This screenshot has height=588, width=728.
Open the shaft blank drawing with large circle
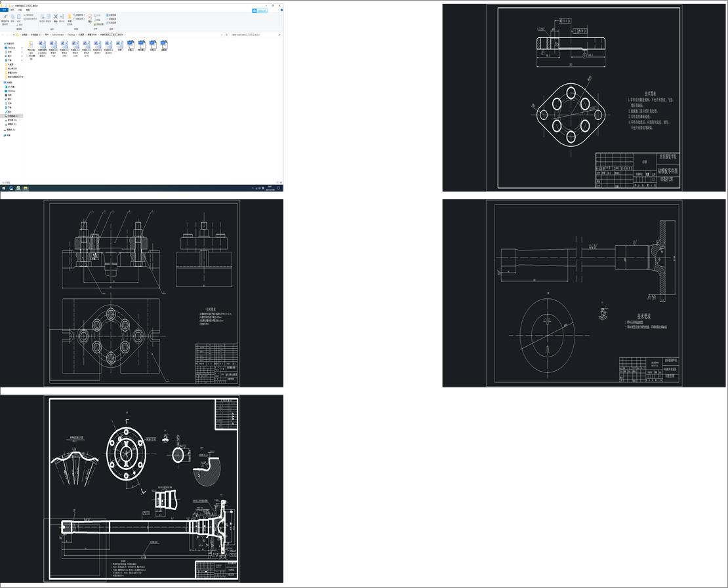coord(584,293)
